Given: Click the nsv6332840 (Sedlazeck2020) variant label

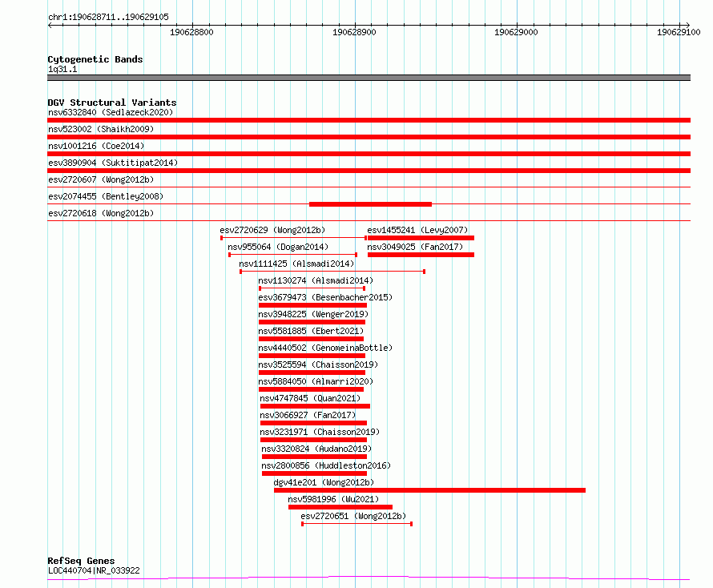Looking at the screenshot, I should pos(111,112).
